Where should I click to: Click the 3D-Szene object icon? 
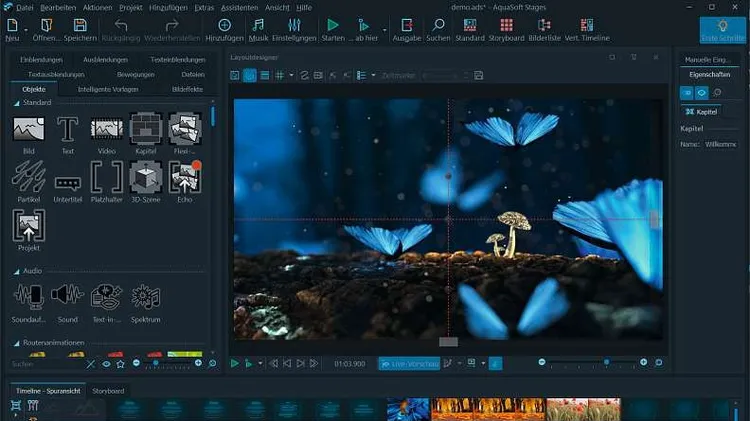146,178
